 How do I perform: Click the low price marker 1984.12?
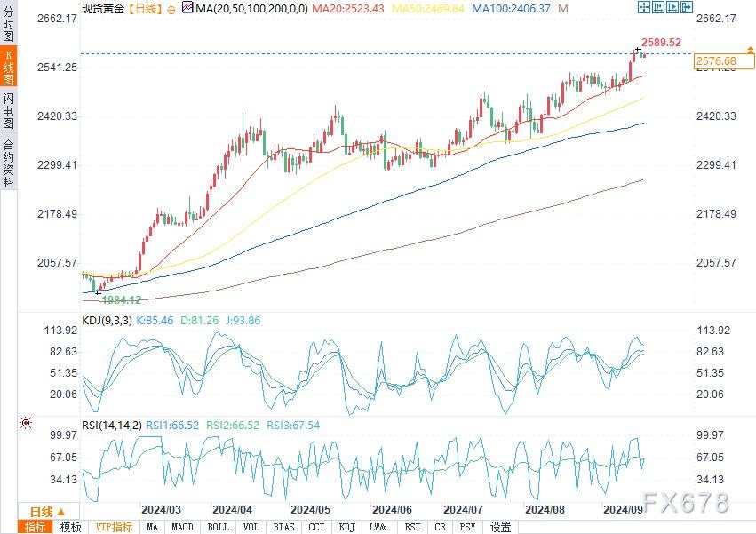[122, 299]
